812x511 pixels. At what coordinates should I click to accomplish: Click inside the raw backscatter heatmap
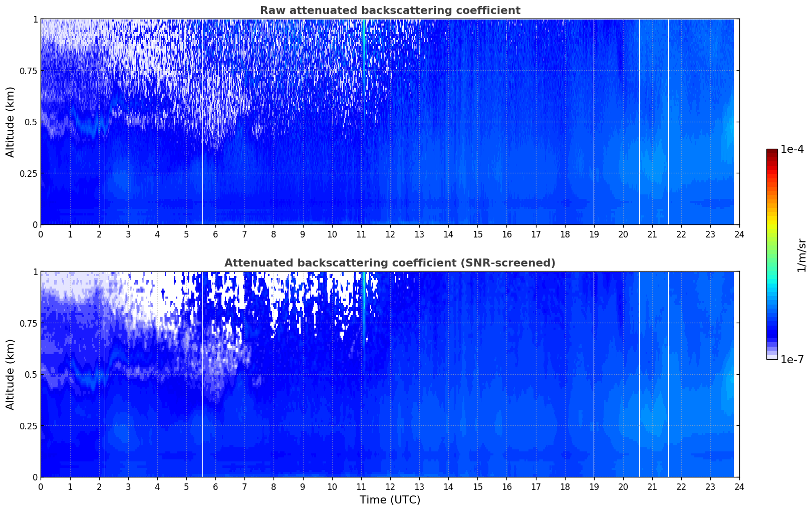tap(390, 122)
